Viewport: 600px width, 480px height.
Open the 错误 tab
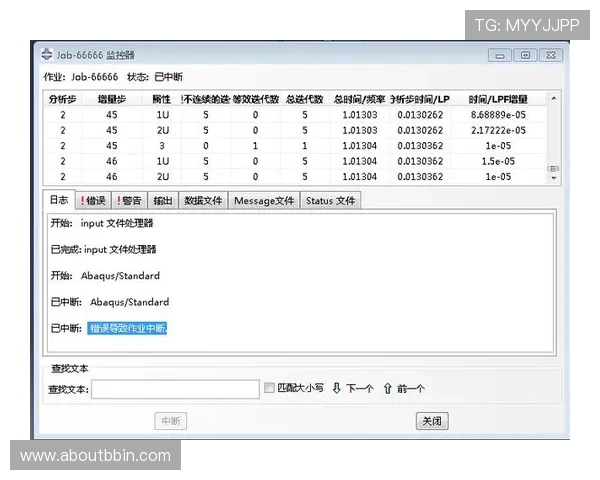(93, 201)
